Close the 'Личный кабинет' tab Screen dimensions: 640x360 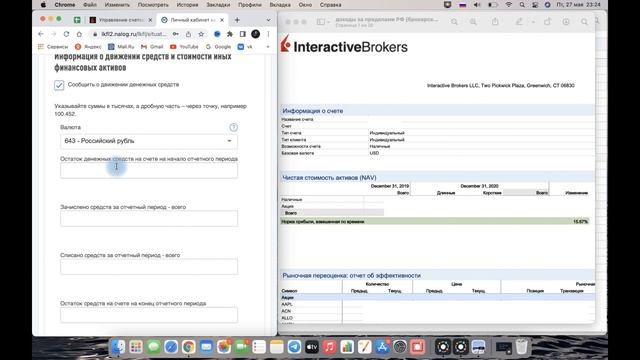(x=222, y=20)
